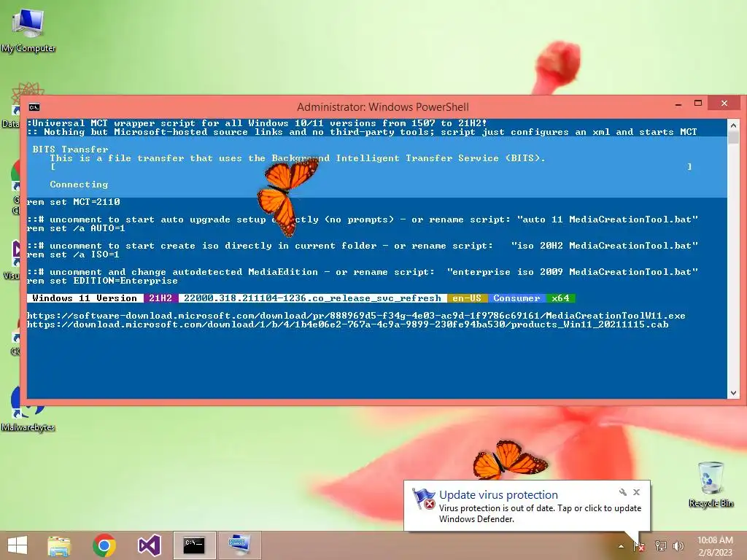Open File Explorer from taskbar
The height and width of the screenshot is (560, 747).
pos(59,545)
